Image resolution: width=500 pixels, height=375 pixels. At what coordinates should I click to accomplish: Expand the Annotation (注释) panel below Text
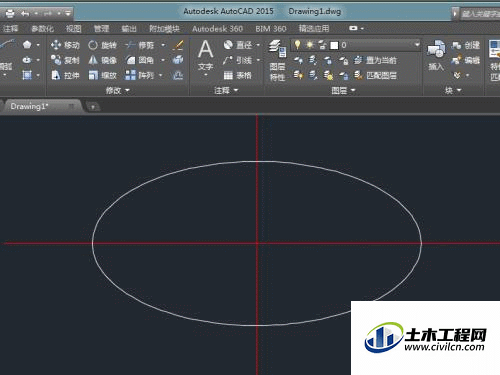(226, 90)
